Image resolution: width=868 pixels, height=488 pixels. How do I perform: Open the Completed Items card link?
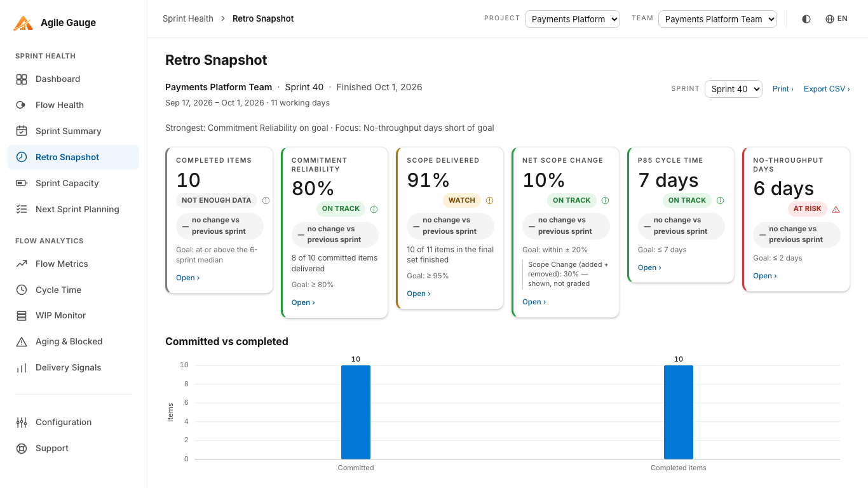pyautogui.click(x=188, y=278)
